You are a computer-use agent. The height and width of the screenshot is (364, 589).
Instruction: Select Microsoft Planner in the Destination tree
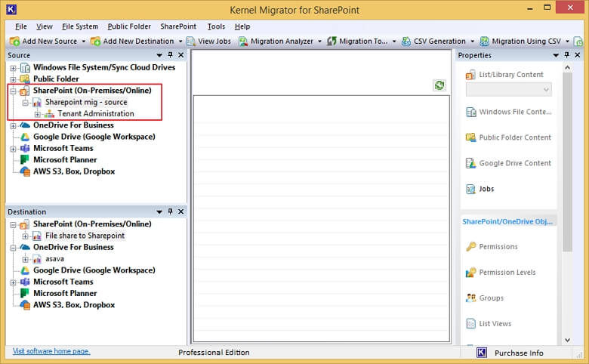[65, 293]
